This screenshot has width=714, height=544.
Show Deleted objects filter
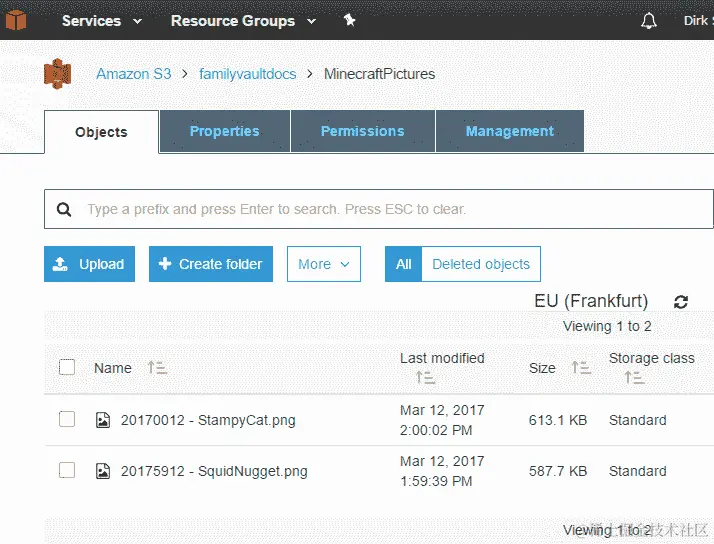pos(481,264)
